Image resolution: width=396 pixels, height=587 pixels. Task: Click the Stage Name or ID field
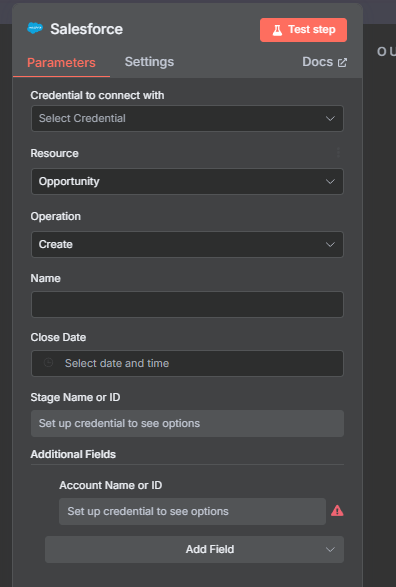pos(187,423)
